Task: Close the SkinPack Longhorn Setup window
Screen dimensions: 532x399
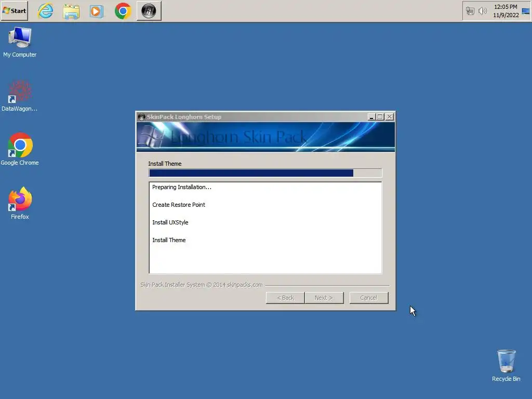Action: tap(390, 117)
